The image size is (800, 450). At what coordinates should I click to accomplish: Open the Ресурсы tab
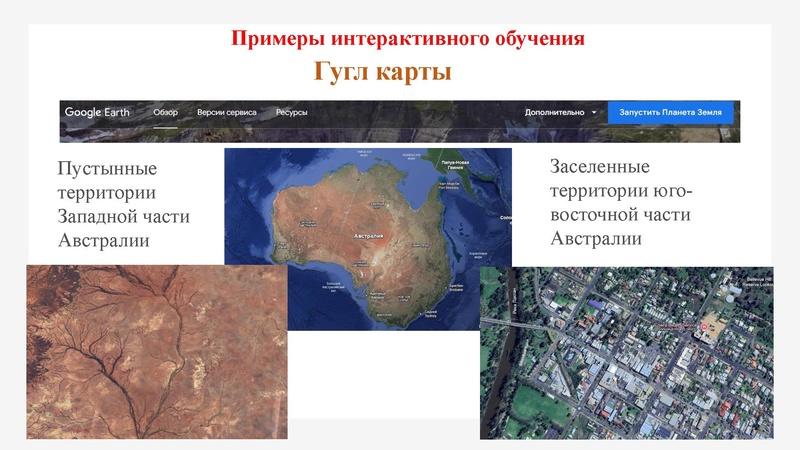291,112
